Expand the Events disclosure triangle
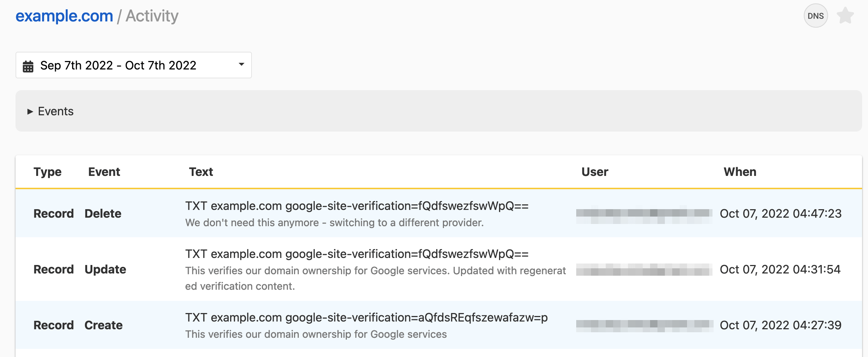 click(x=30, y=112)
